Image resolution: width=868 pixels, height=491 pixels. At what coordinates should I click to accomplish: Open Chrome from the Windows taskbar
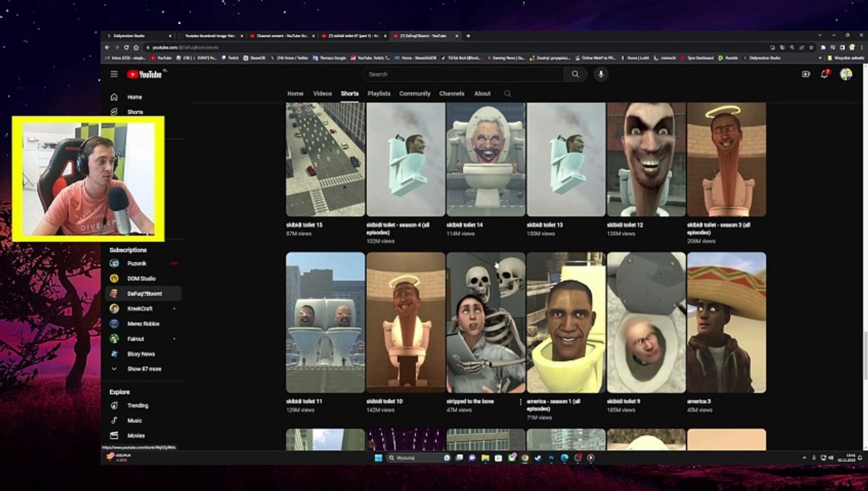[525, 458]
